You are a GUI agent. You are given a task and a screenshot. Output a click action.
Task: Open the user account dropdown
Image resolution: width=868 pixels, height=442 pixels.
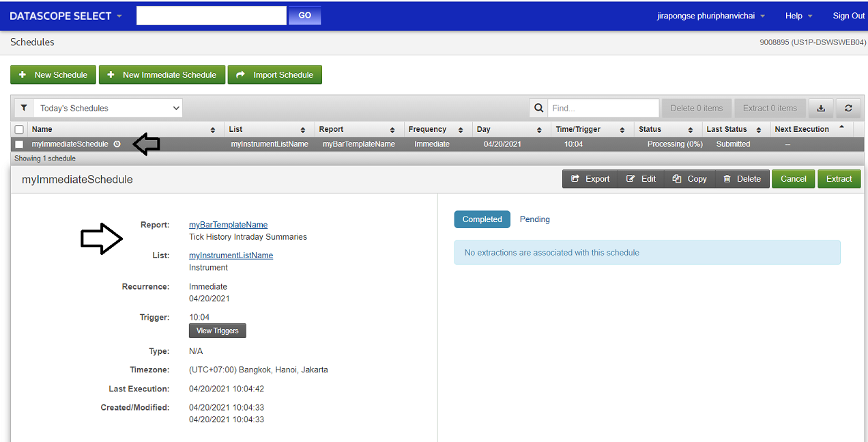pyautogui.click(x=710, y=16)
